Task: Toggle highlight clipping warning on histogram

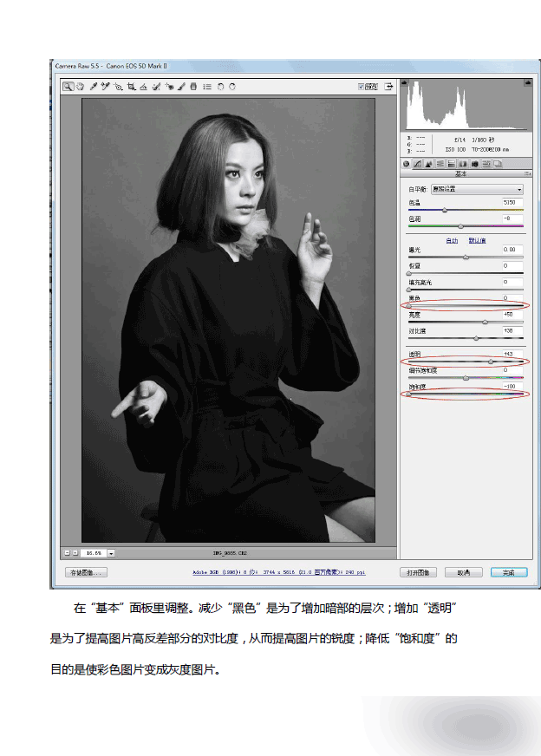Action: pyautogui.click(x=528, y=82)
